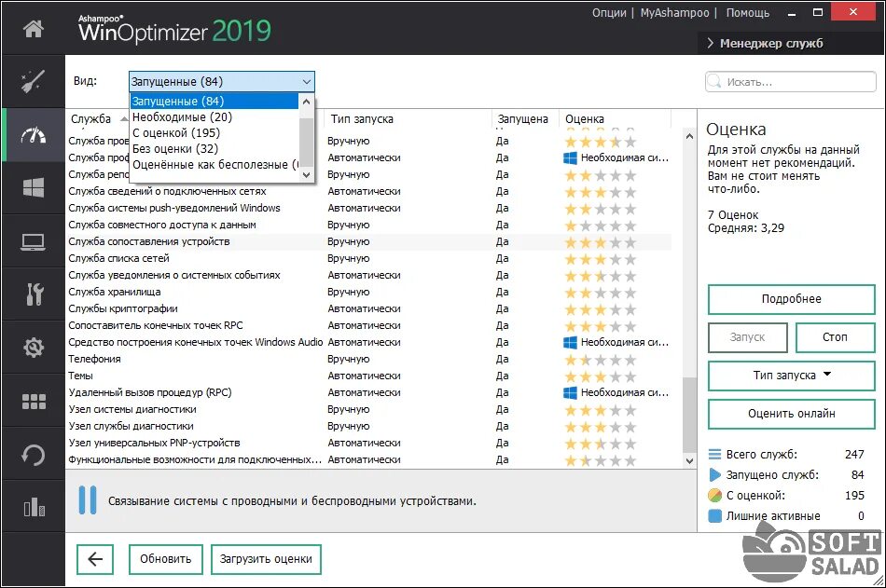Image resolution: width=886 pixels, height=588 pixels.
Task: Click the Windows logo in the 'Служба проф' row
Action: pyautogui.click(x=570, y=157)
